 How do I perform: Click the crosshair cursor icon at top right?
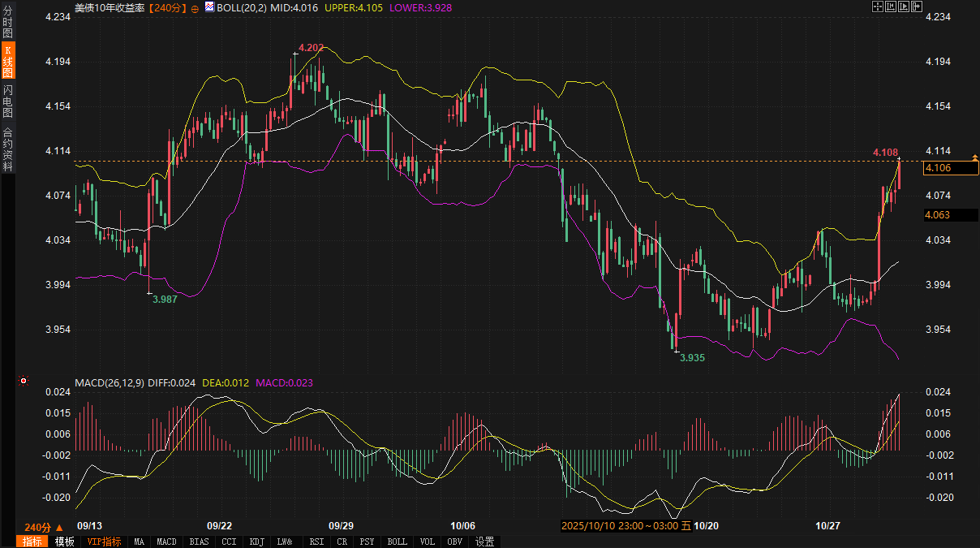[877, 6]
